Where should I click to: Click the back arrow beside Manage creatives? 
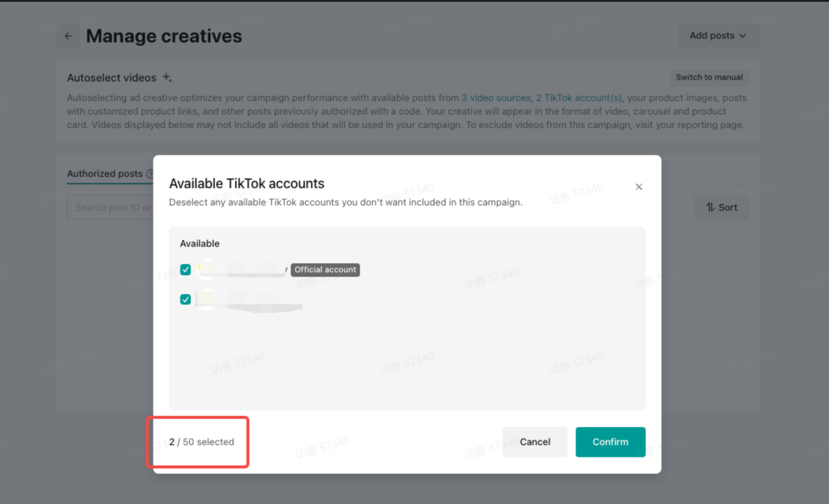pos(68,36)
